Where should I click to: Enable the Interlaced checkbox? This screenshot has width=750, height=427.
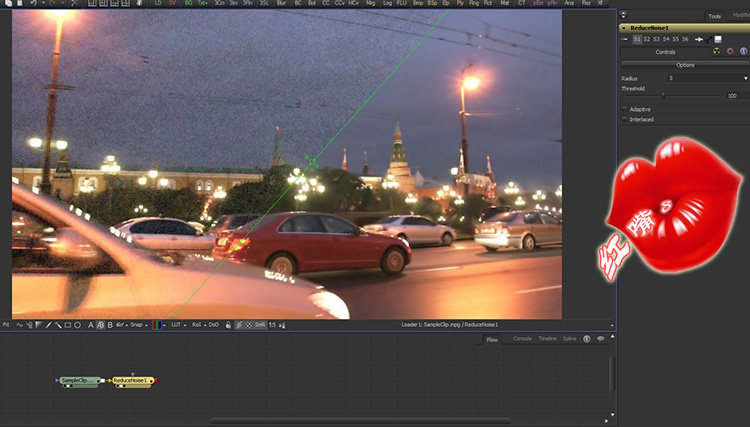pos(624,119)
